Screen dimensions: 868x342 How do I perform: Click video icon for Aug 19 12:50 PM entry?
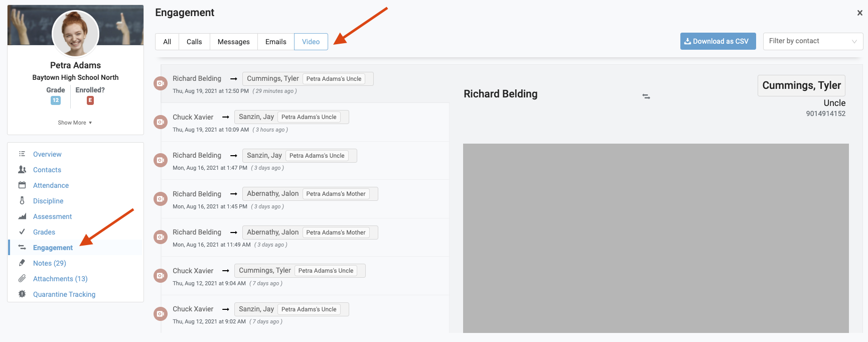pyautogui.click(x=161, y=83)
